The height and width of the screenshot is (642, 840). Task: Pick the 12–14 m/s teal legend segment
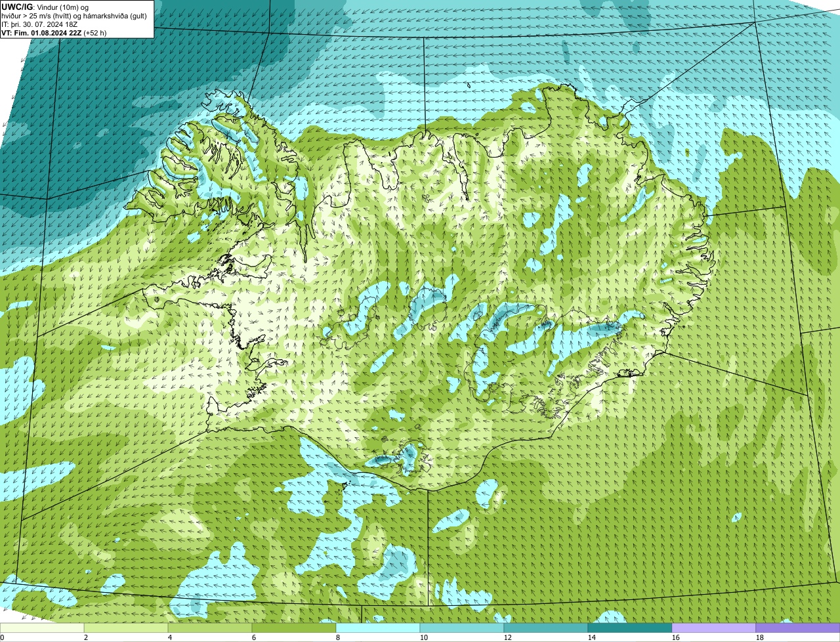coord(546,628)
